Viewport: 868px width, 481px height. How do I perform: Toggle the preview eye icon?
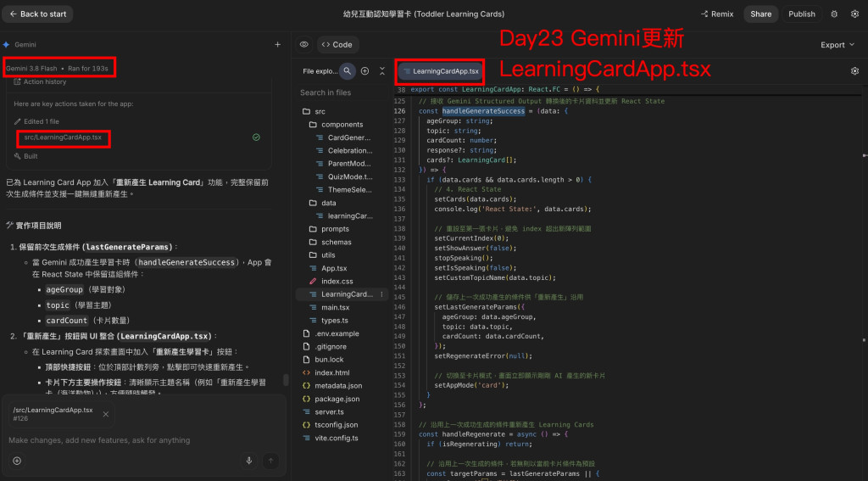click(303, 44)
